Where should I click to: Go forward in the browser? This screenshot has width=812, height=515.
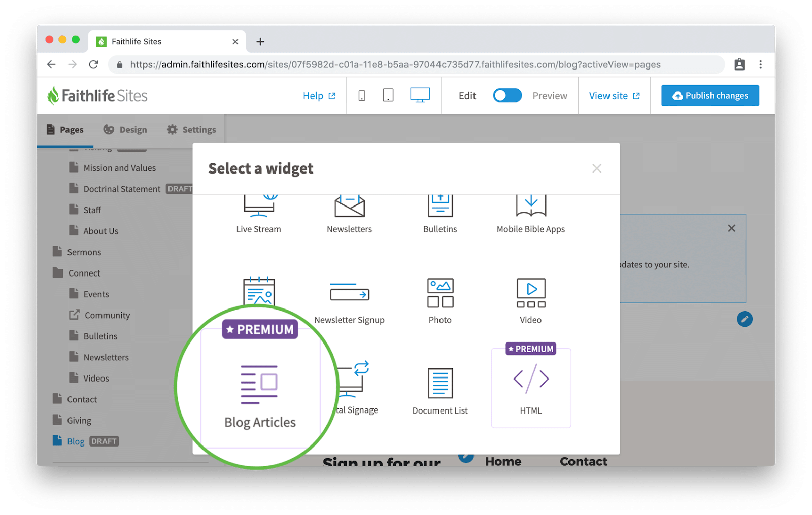[x=72, y=64]
